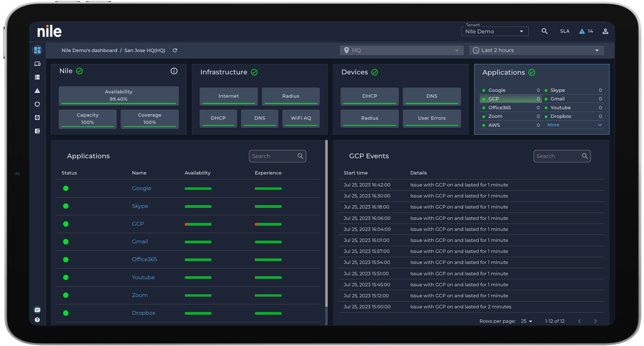
Task: Sort by Availability column header
Action: [197, 173]
